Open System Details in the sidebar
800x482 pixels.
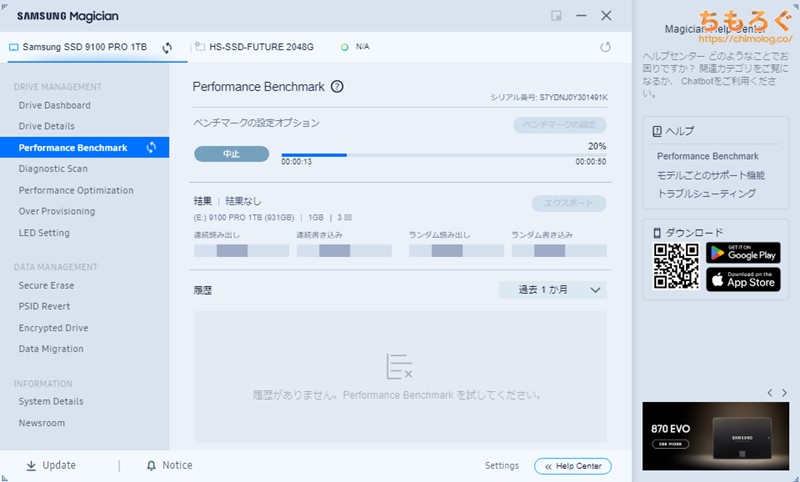pyautogui.click(x=51, y=401)
